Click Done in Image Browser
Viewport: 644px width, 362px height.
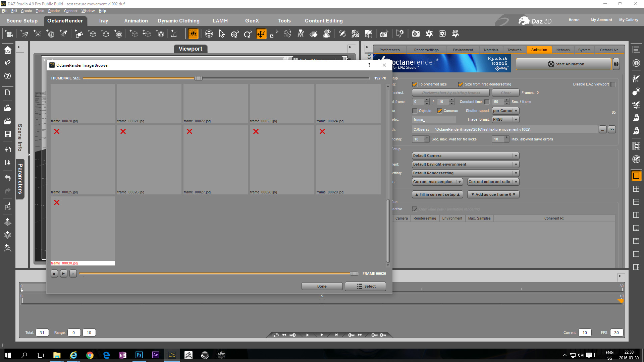(x=322, y=286)
